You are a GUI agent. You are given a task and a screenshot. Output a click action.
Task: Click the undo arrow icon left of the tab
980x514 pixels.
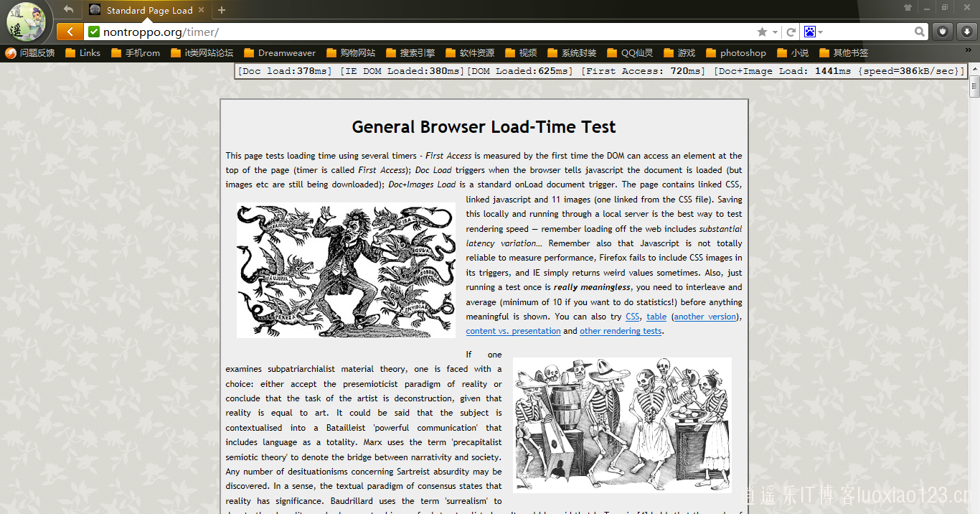tap(68, 9)
